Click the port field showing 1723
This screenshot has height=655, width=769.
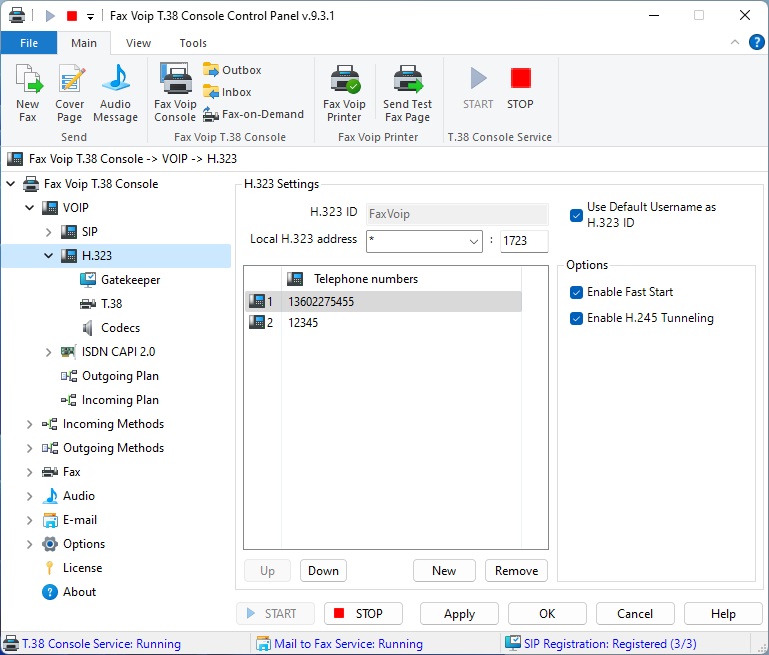[524, 241]
